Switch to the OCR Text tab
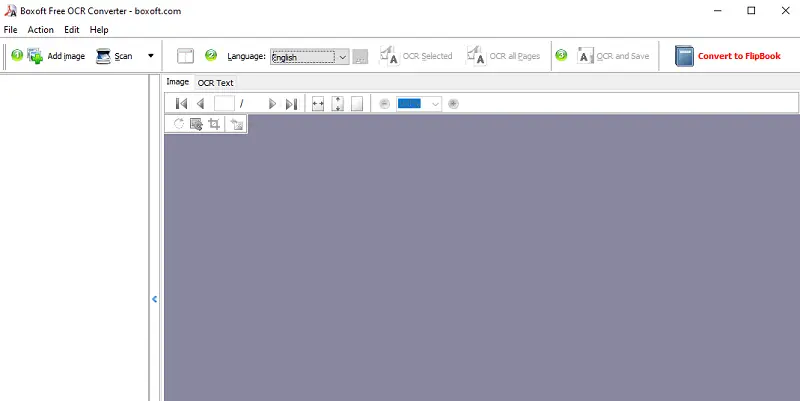The height and width of the screenshot is (401, 800). [x=215, y=82]
